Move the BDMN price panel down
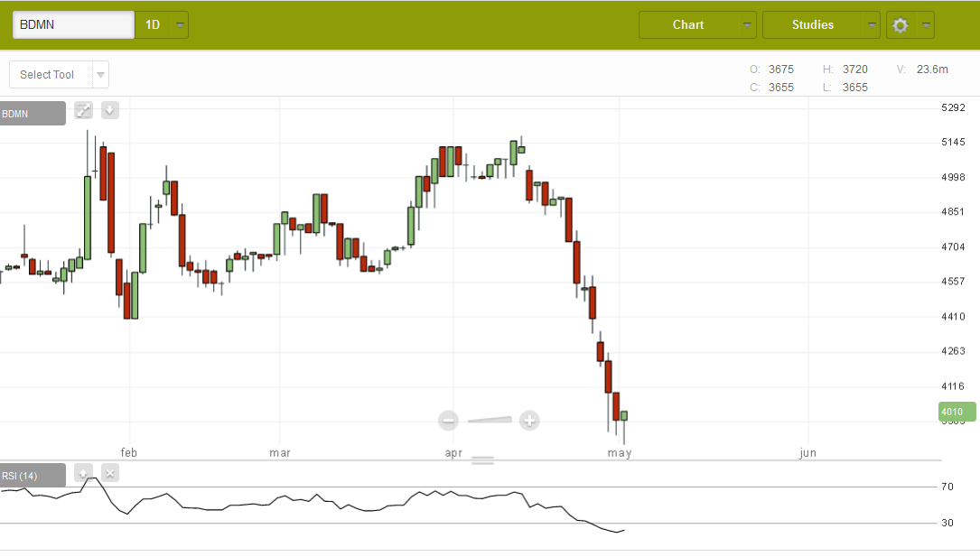The image size is (980, 557). (x=109, y=110)
